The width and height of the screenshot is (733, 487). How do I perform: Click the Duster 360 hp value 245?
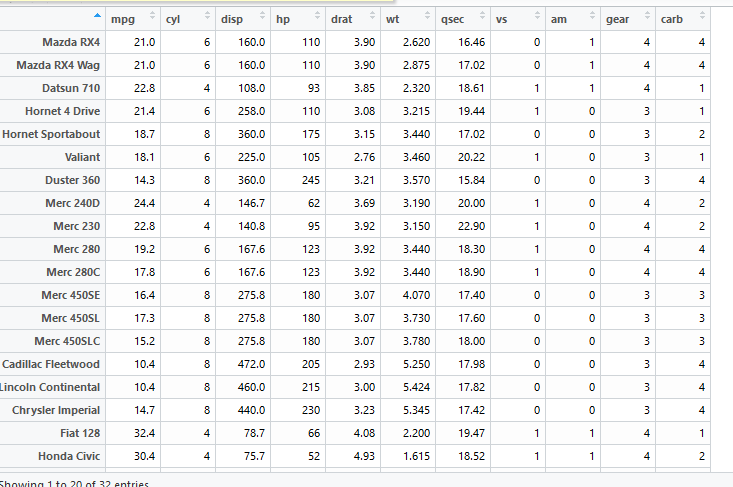pos(308,180)
